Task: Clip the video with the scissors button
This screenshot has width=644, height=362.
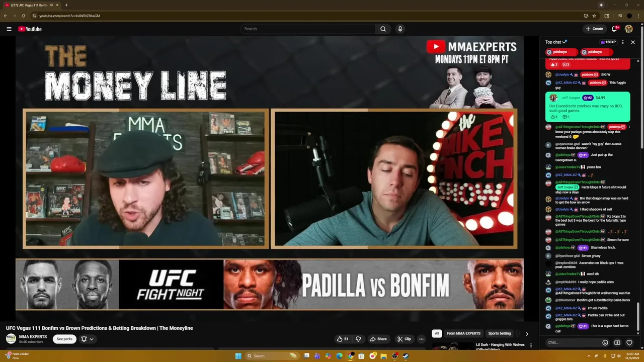Action: coord(404,339)
